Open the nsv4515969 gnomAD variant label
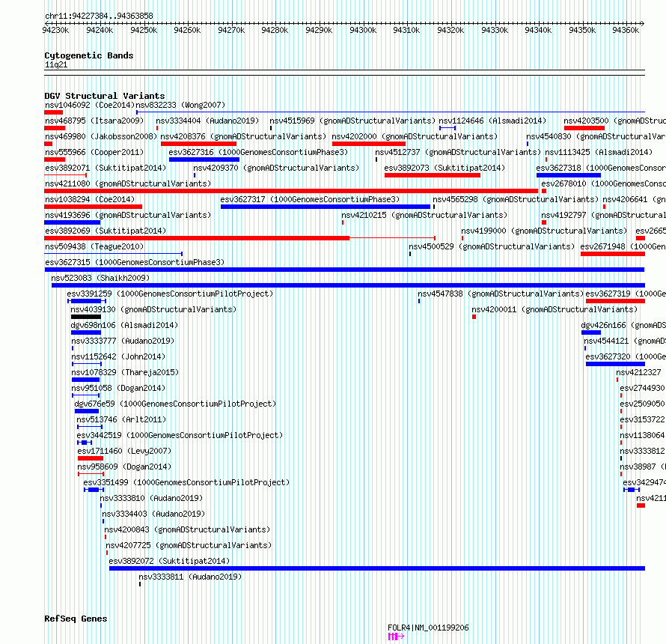This screenshot has height=644, width=666. [352, 121]
